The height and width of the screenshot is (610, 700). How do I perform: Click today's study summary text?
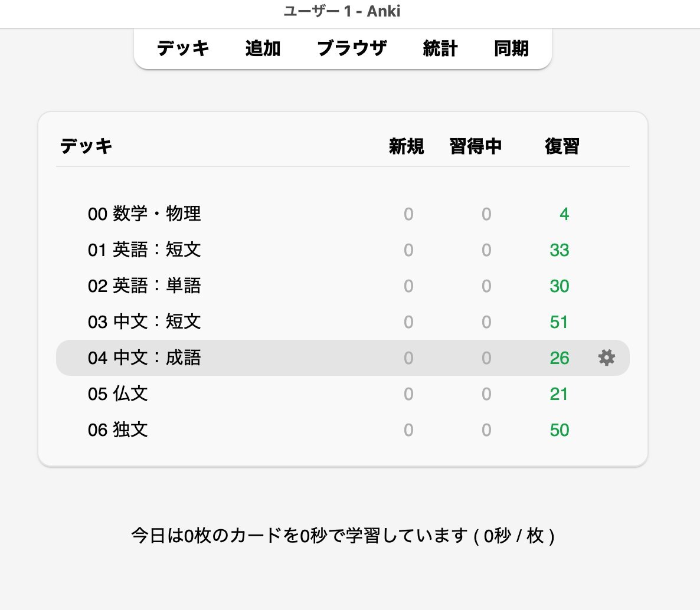(342, 536)
